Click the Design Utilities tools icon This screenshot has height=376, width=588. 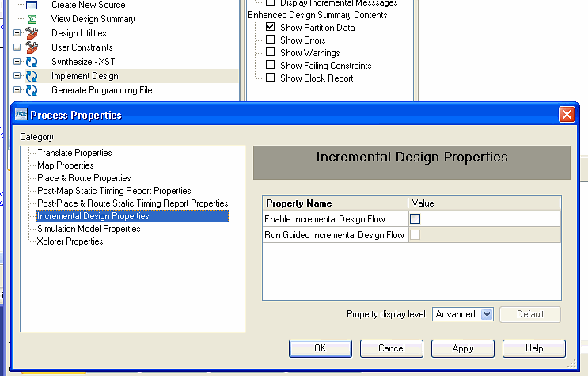point(32,33)
